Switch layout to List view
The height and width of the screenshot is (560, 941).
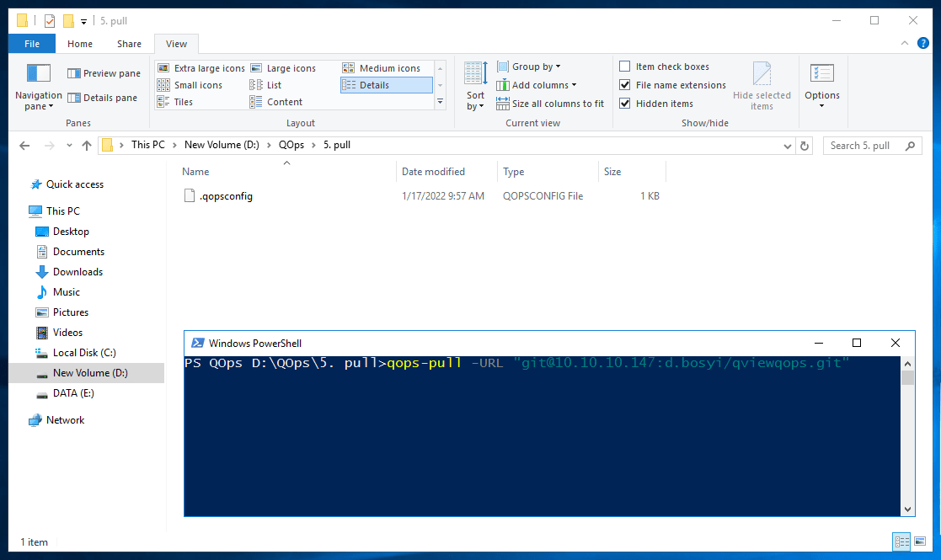click(266, 85)
